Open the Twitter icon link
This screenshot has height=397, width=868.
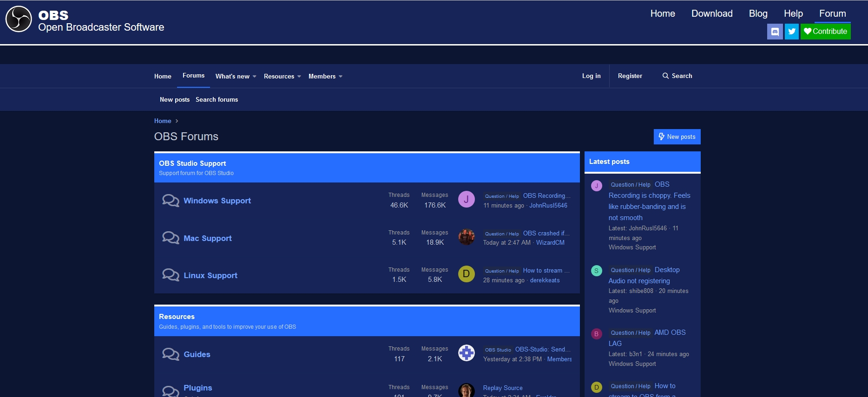[792, 32]
